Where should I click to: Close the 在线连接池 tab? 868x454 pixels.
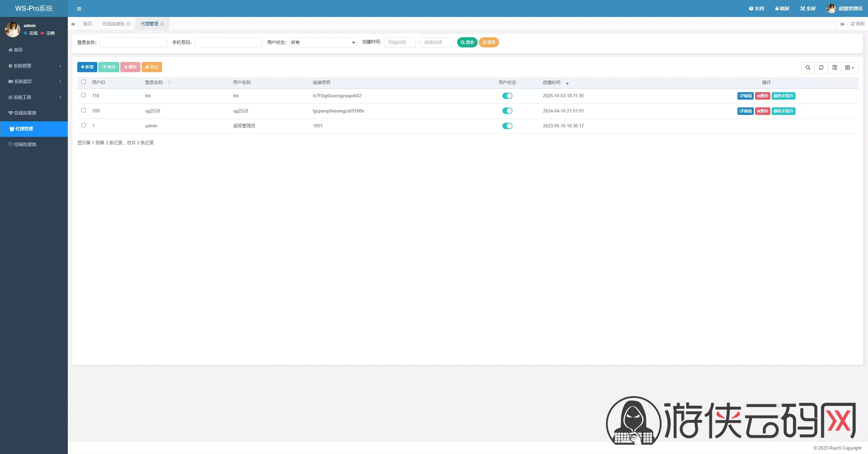(x=129, y=24)
